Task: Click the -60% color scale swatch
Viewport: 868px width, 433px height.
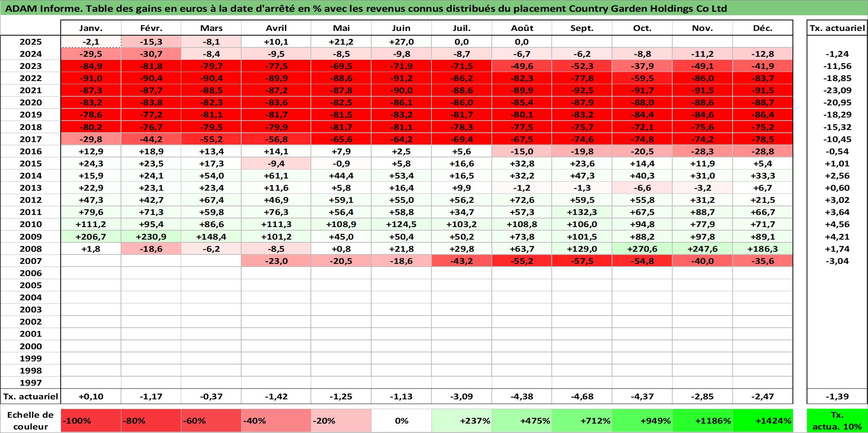Action: (x=211, y=421)
